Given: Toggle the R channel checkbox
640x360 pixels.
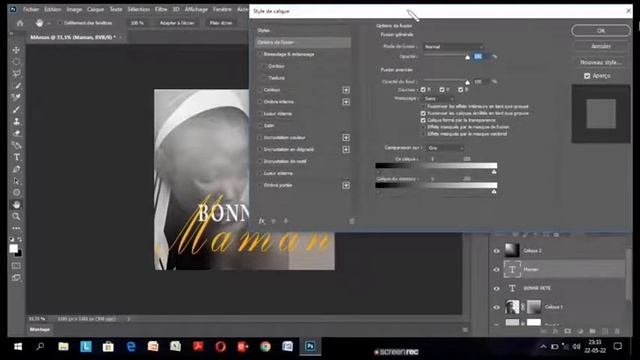Looking at the screenshot, I should coord(423,90).
